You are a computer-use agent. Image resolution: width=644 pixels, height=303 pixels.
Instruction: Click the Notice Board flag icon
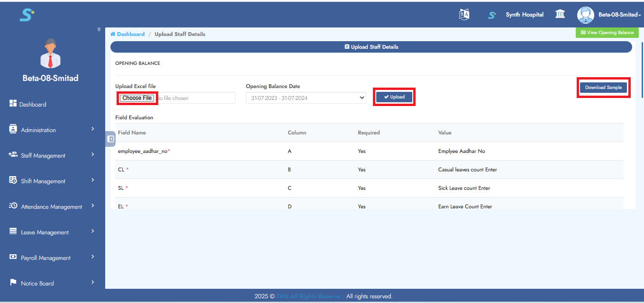pyautogui.click(x=13, y=283)
